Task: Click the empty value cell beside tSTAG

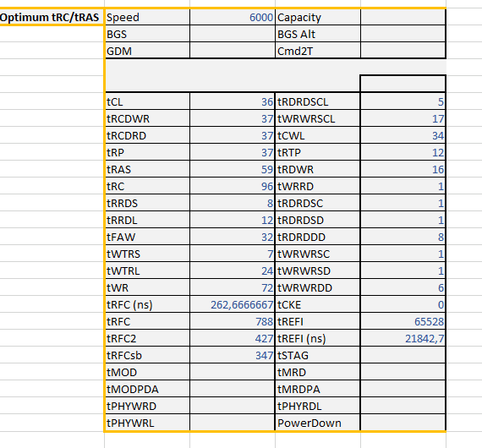Action: [403, 355]
